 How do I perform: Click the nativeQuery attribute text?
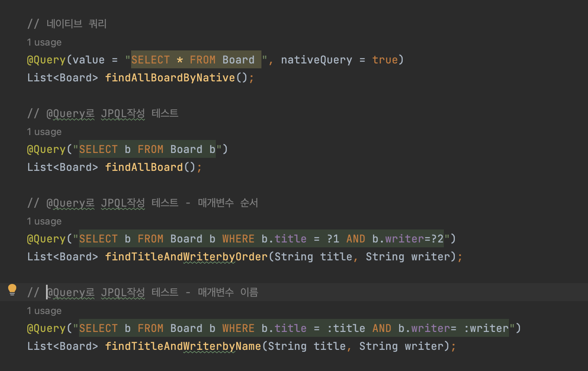316,60
